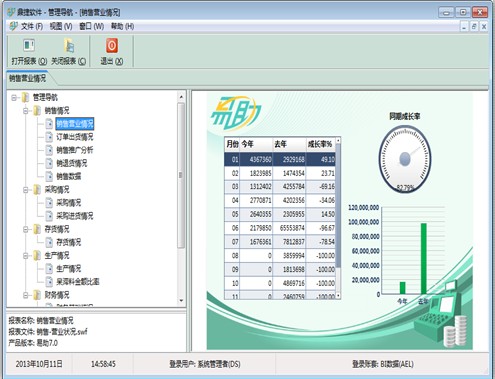Collapse the 生产情况 folder node
The height and width of the screenshot is (379, 495).
click(26, 256)
